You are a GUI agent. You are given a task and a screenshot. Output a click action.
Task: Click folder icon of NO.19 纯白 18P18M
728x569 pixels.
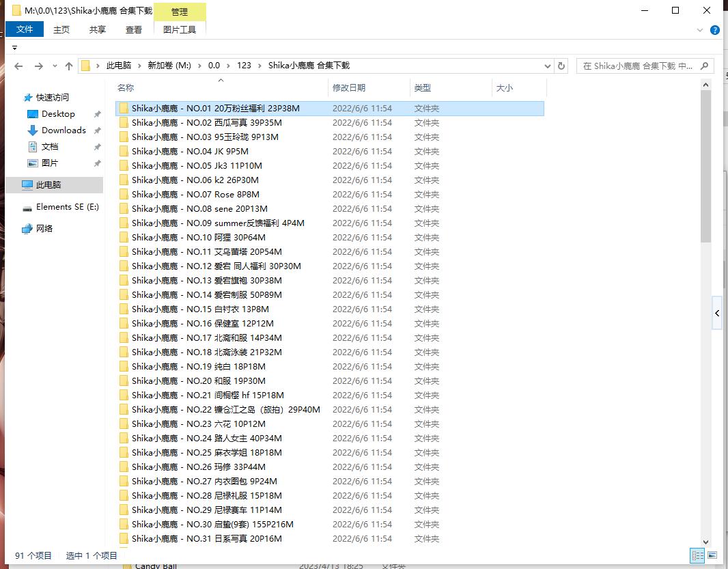(124, 367)
